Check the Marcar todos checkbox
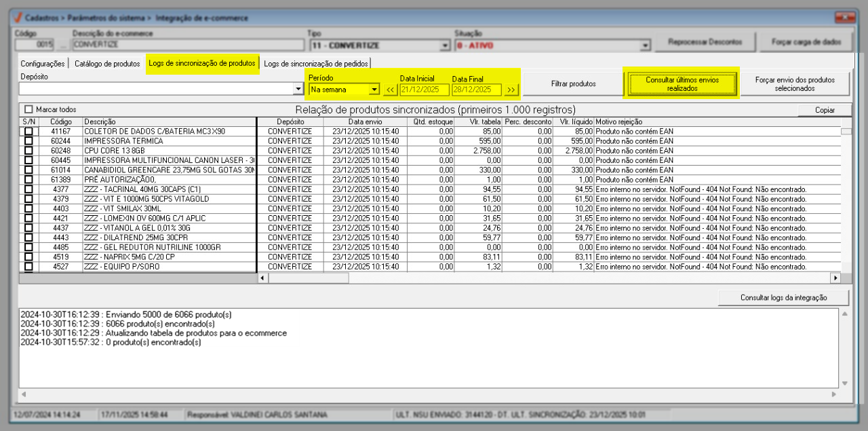The image size is (868, 431). point(28,109)
